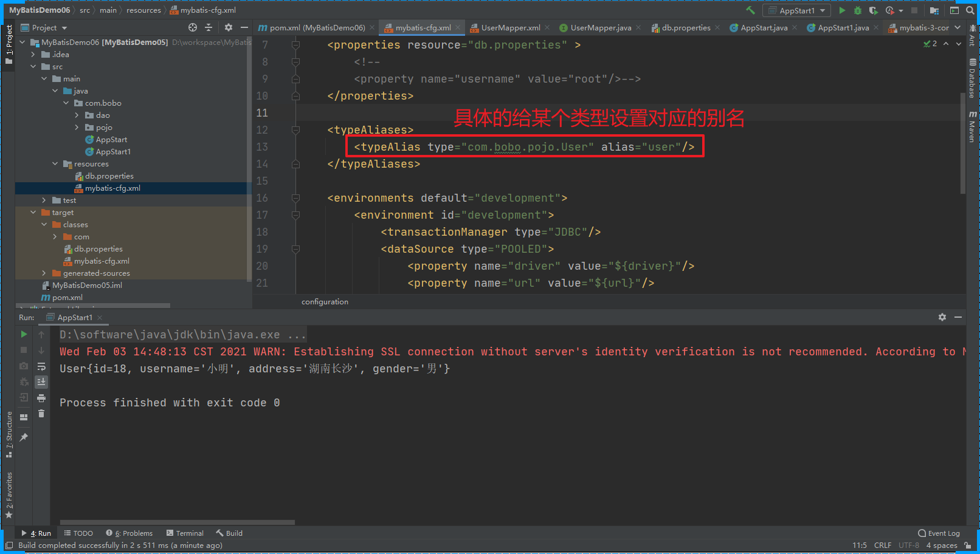Select pom.xml in the project tree
The width and height of the screenshot is (980, 554).
pyautogui.click(x=67, y=297)
